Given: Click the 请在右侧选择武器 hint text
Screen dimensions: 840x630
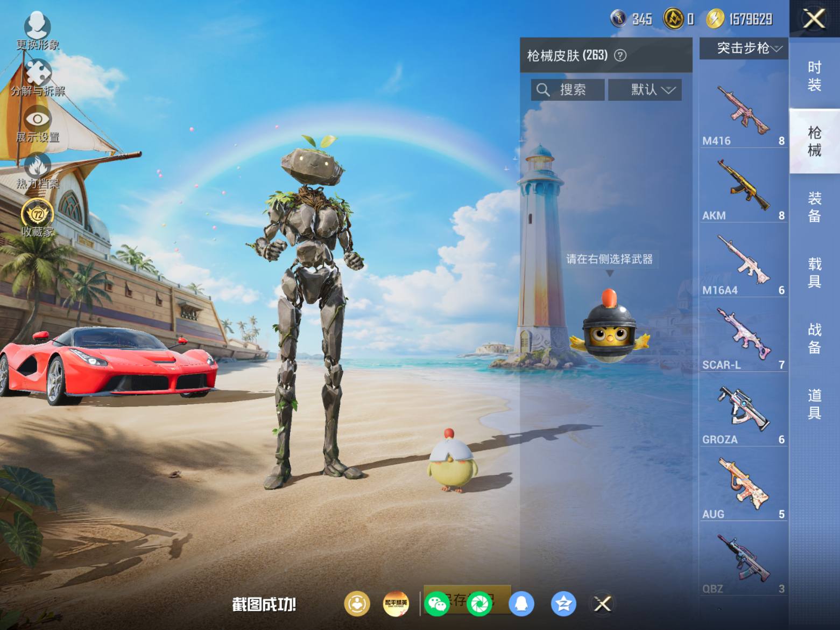Looking at the screenshot, I should 609,259.
